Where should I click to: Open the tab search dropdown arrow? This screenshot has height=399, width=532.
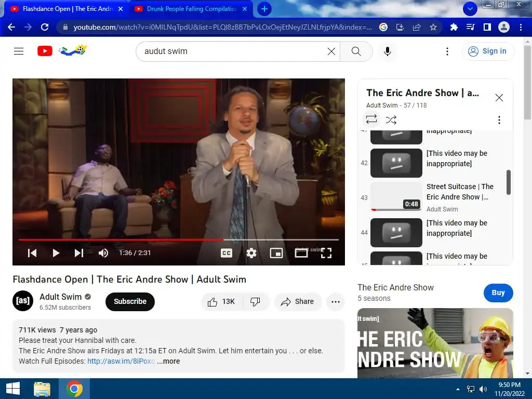470,9
